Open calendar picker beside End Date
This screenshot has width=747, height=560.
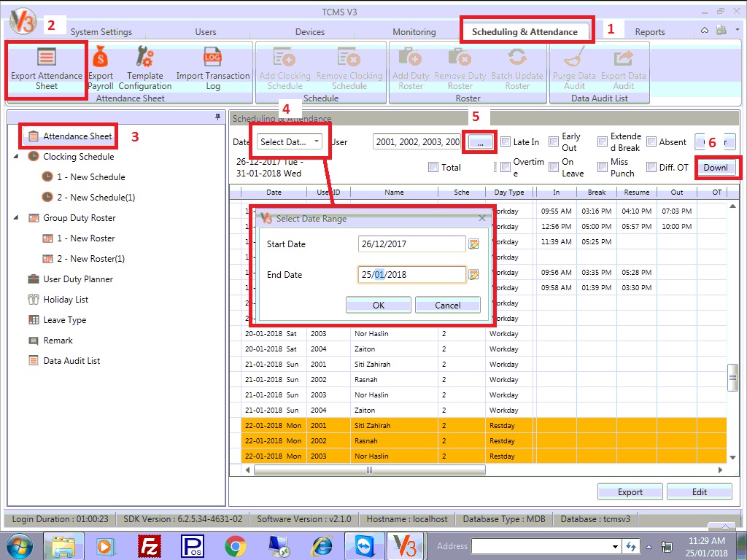point(474,275)
